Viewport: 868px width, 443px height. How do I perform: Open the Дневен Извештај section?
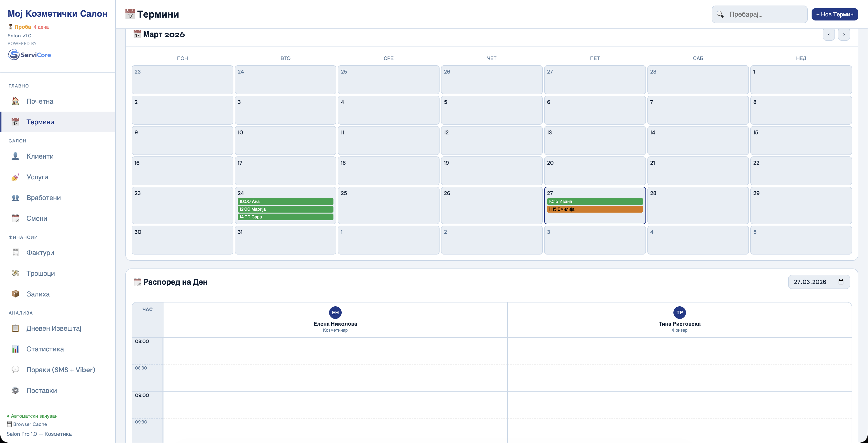pos(58,328)
